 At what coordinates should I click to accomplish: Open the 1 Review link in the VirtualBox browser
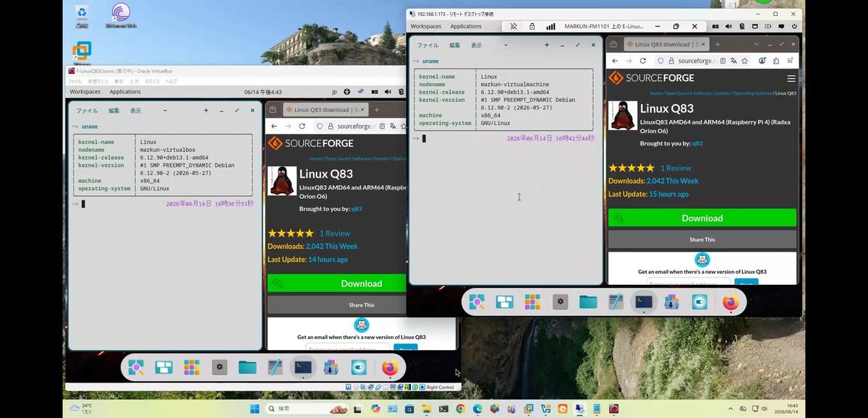tap(335, 233)
